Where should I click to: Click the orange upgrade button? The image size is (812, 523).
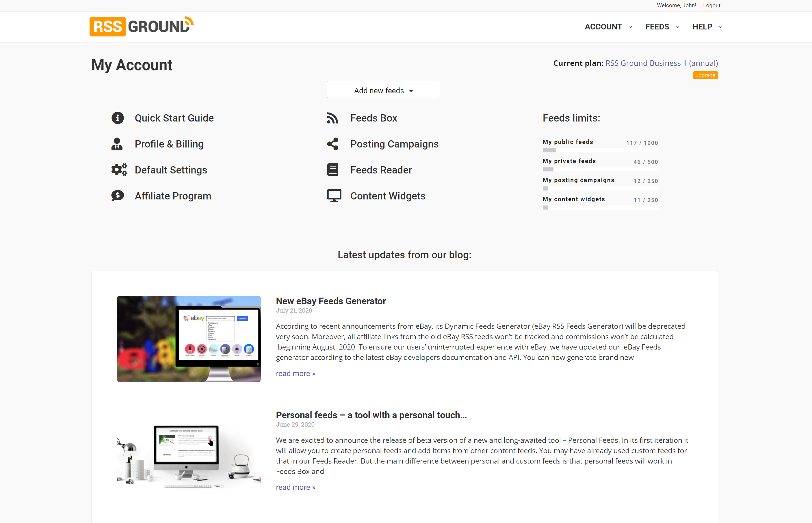(705, 75)
